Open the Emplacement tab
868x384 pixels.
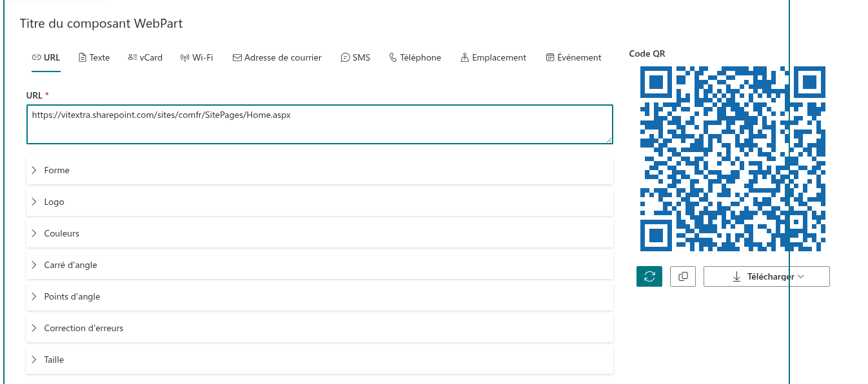pos(493,57)
